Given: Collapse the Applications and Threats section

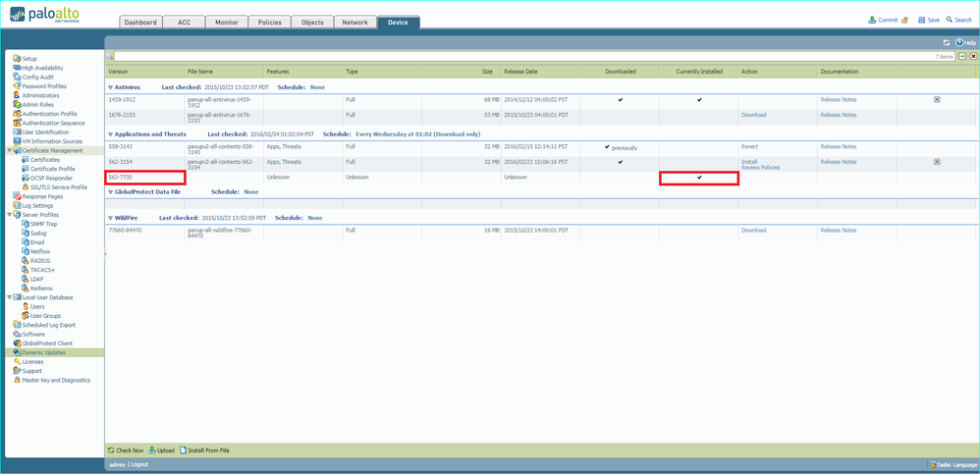Looking at the screenshot, I should (x=111, y=133).
